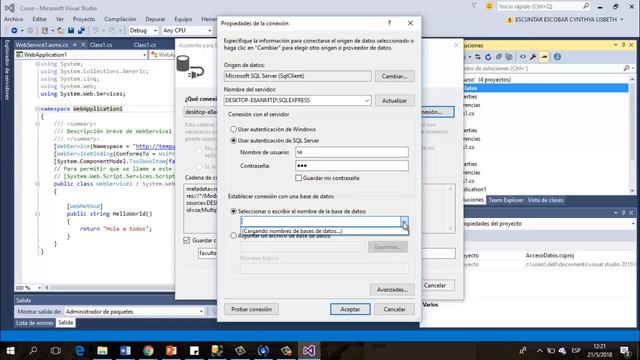The image size is (640, 360).
Task: Click the blue round icon in Solution Explorer toolbar
Action: click(557, 57)
